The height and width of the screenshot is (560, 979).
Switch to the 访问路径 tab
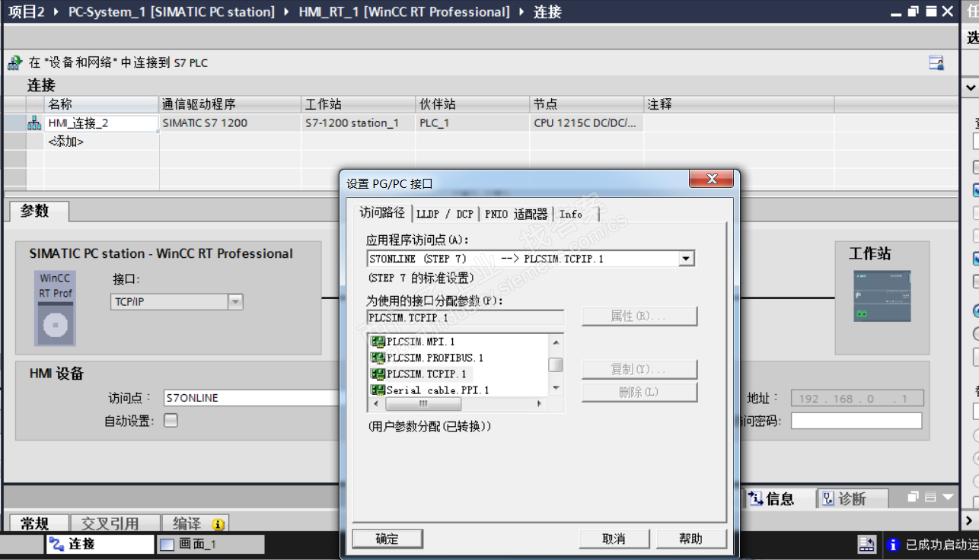pos(382,213)
